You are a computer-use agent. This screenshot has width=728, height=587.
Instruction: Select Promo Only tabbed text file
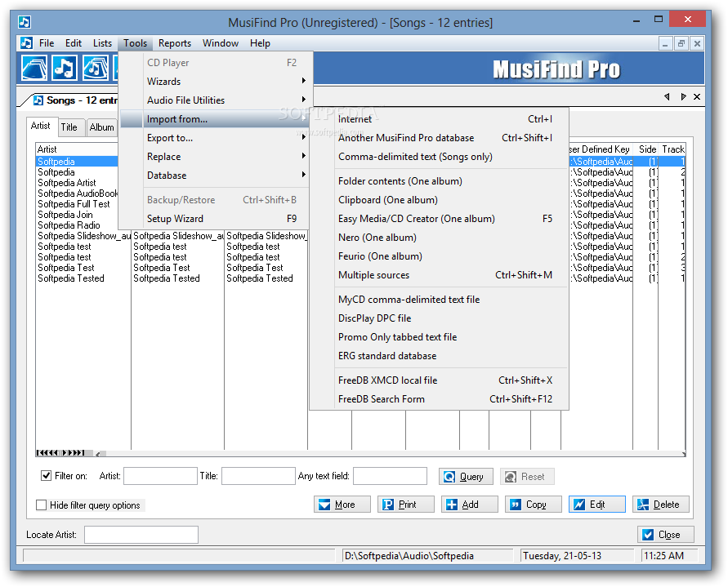coord(440,337)
